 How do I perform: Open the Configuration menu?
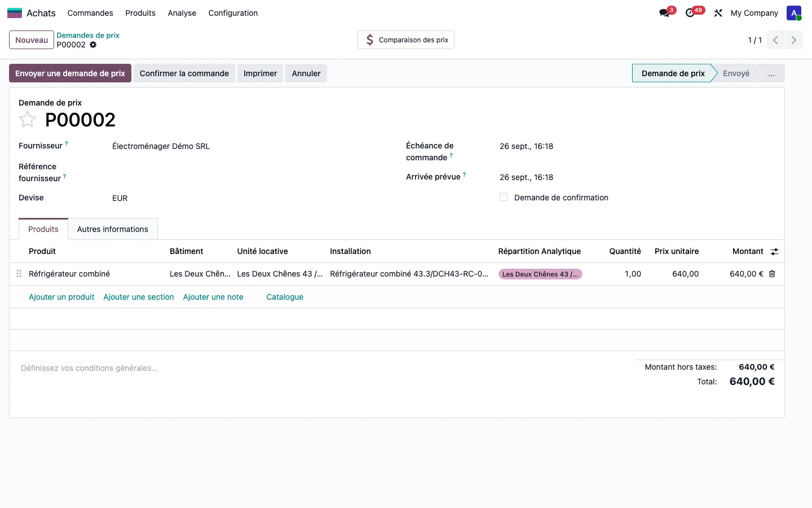[233, 13]
